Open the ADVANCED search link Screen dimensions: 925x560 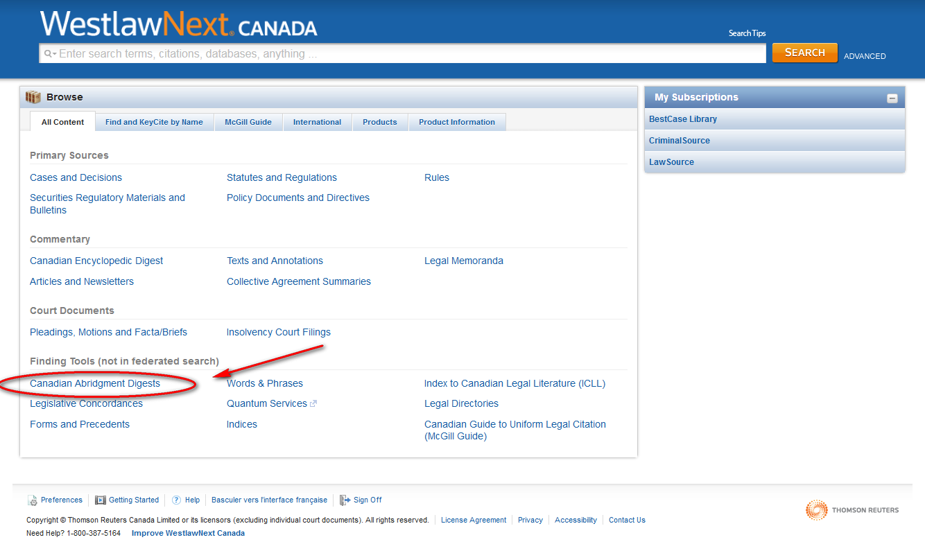pyautogui.click(x=865, y=56)
